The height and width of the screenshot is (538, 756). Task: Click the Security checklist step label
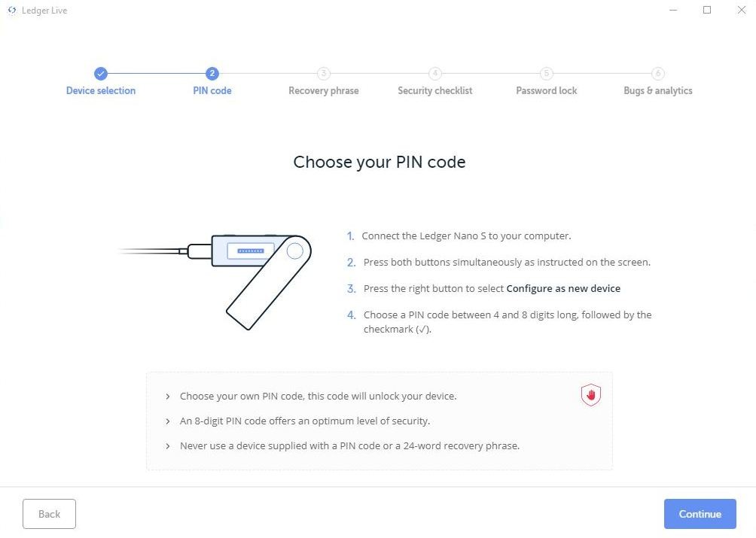435,91
